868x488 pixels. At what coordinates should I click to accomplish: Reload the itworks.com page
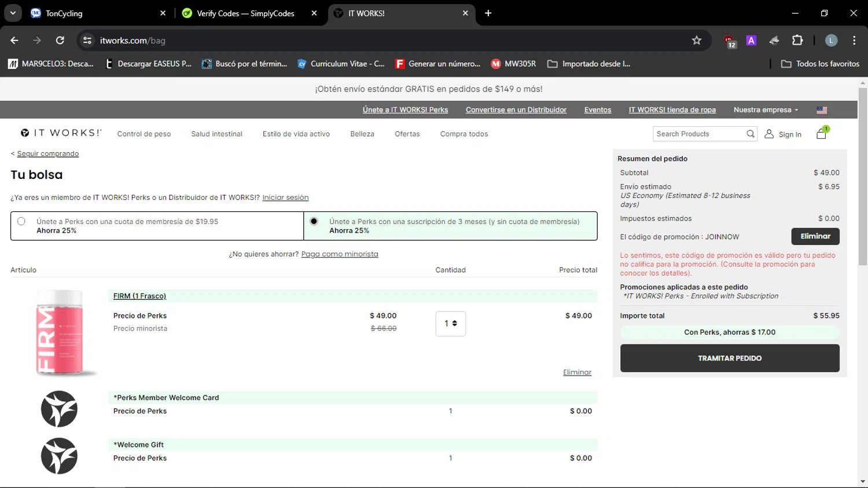(x=60, y=41)
